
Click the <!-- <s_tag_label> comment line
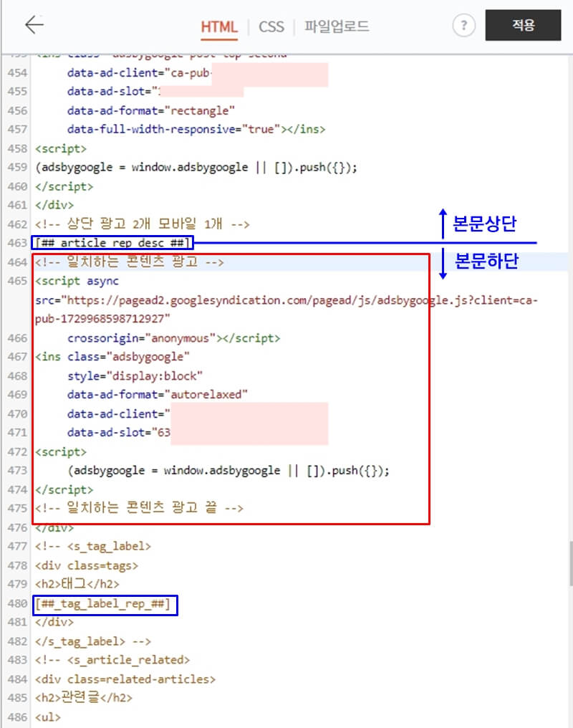[93, 547]
